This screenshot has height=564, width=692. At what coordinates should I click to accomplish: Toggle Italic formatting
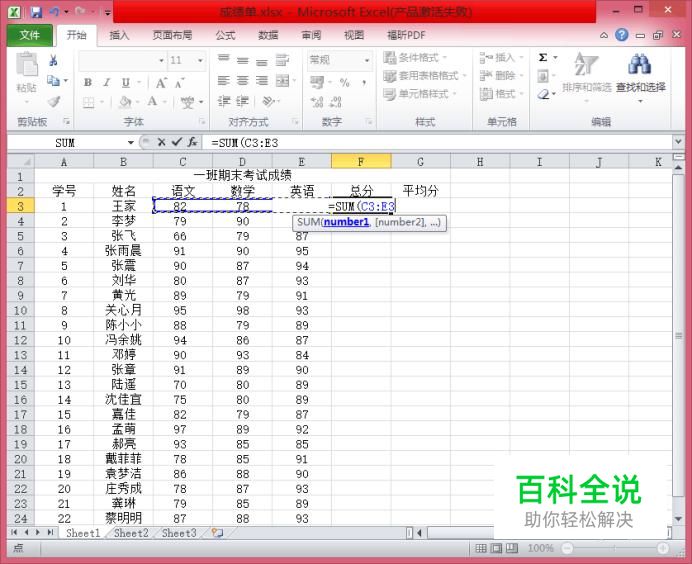[x=106, y=82]
